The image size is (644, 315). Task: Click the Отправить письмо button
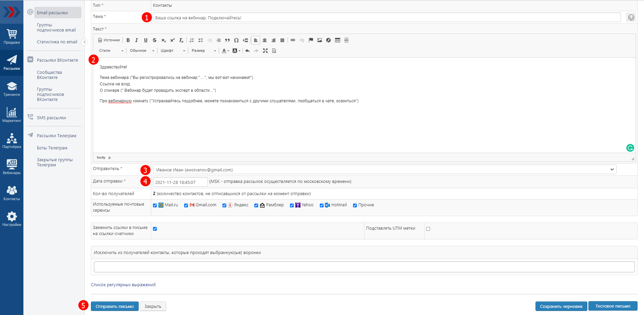click(115, 306)
